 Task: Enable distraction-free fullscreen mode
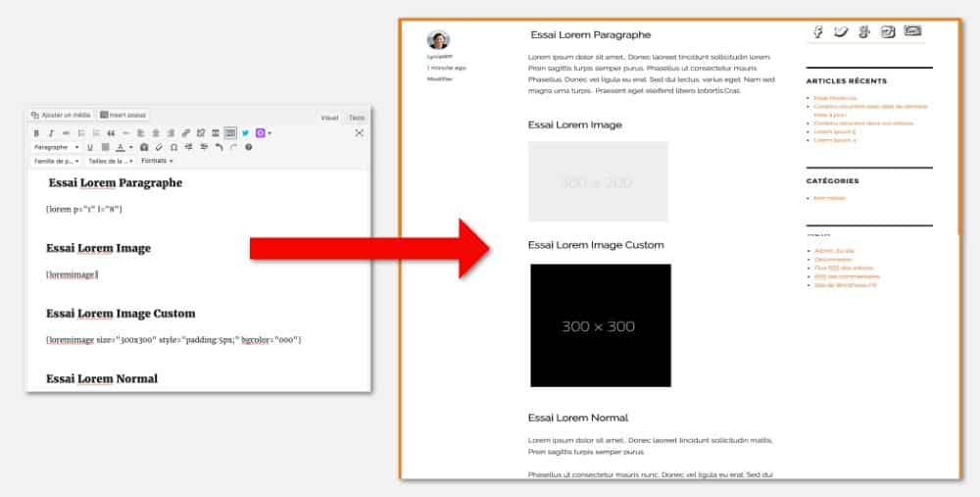click(359, 133)
